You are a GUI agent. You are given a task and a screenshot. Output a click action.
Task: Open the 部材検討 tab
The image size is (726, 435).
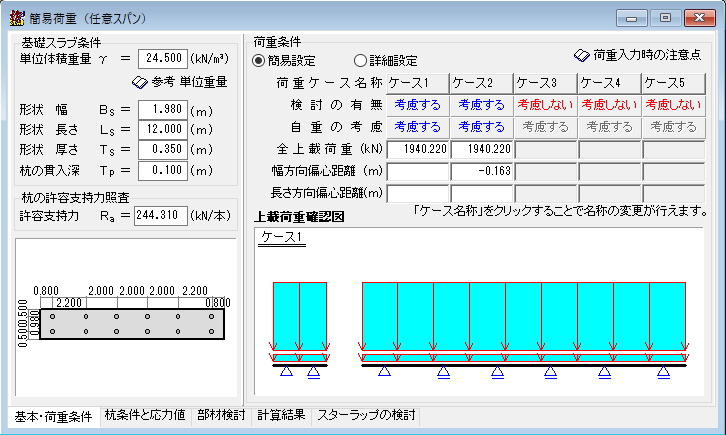pos(221,415)
